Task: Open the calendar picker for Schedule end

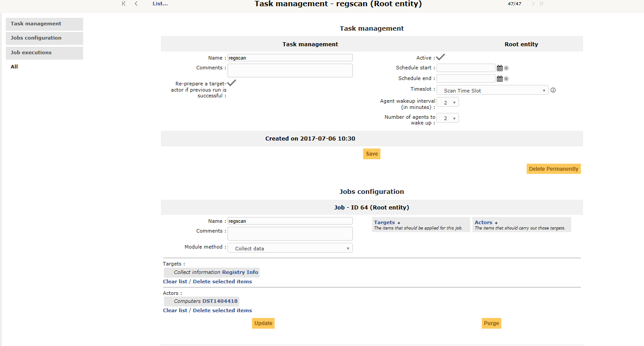Action: click(x=500, y=78)
